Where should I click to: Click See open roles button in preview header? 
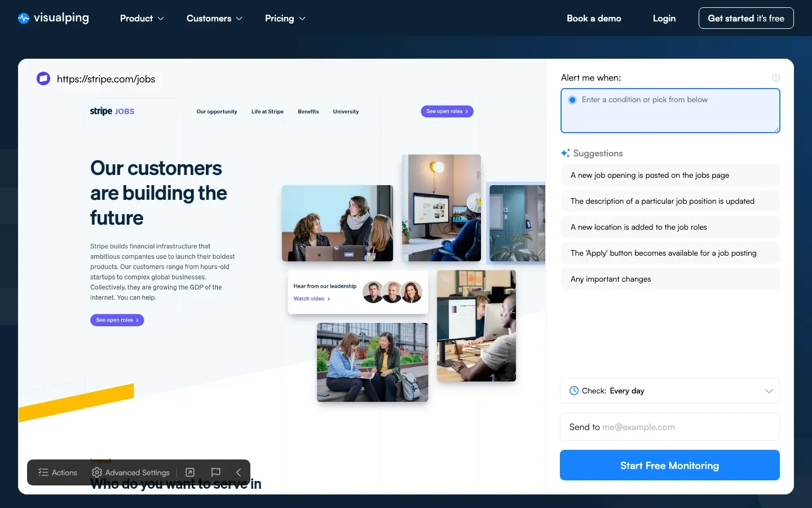click(x=447, y=111)
